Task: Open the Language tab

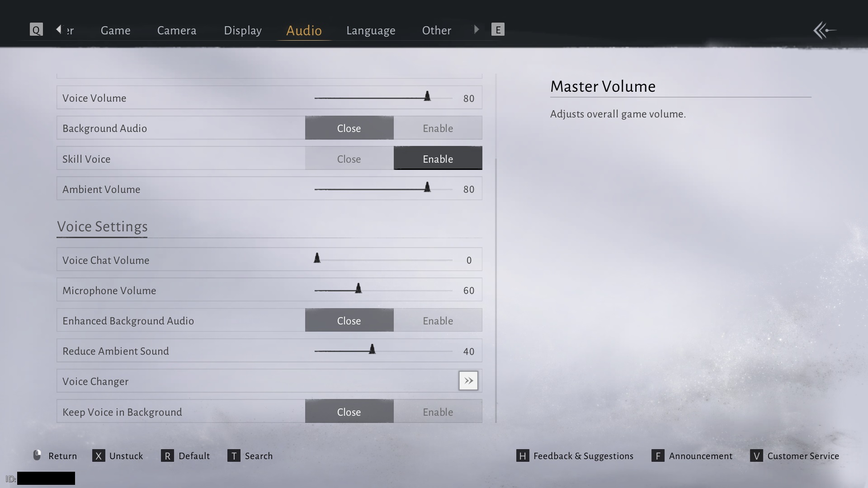Action: (x=371, y=31)
